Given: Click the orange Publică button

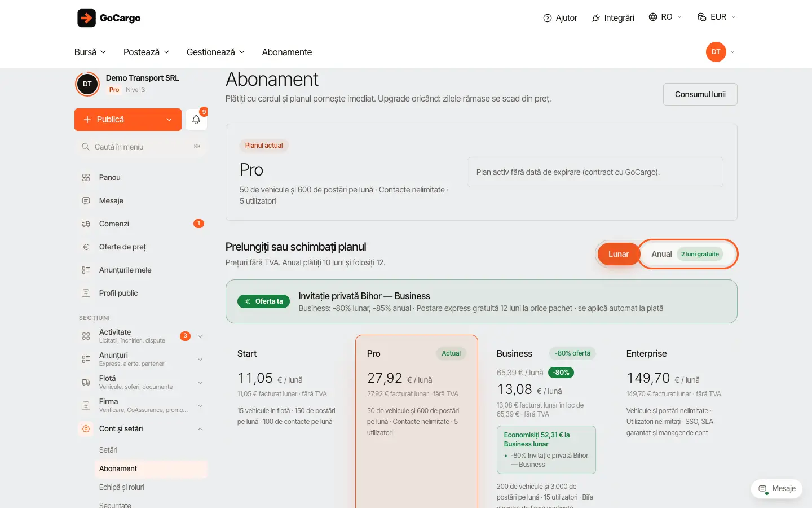Looking at the screenshot, I should click(128, 120).
